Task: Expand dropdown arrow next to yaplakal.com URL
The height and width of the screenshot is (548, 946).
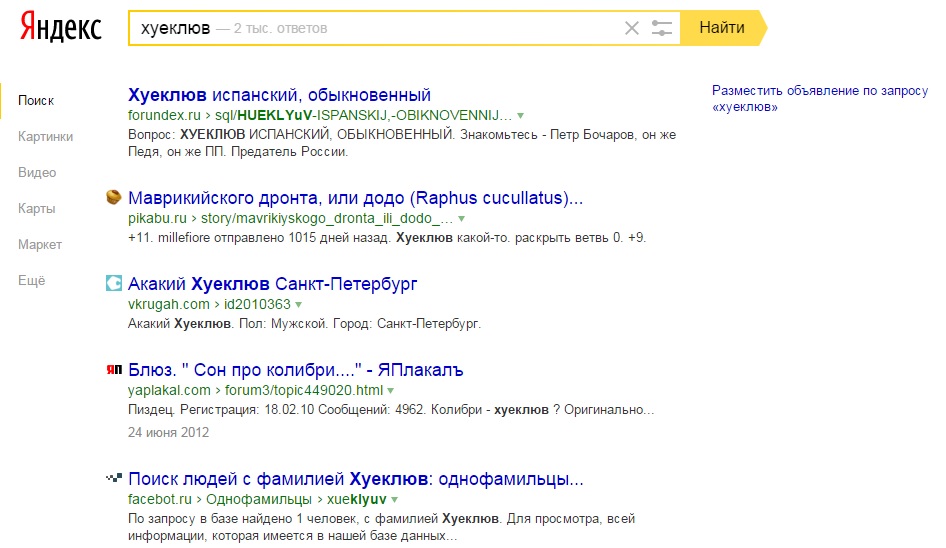Action: [x=390, y=390]
